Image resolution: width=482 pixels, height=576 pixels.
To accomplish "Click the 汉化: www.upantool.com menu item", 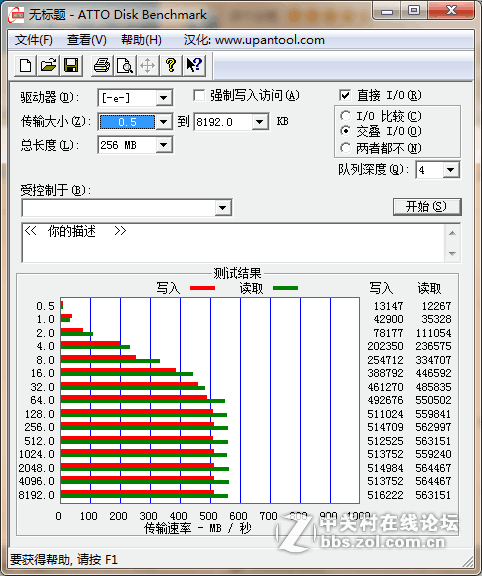I will [x=254, y=40].
